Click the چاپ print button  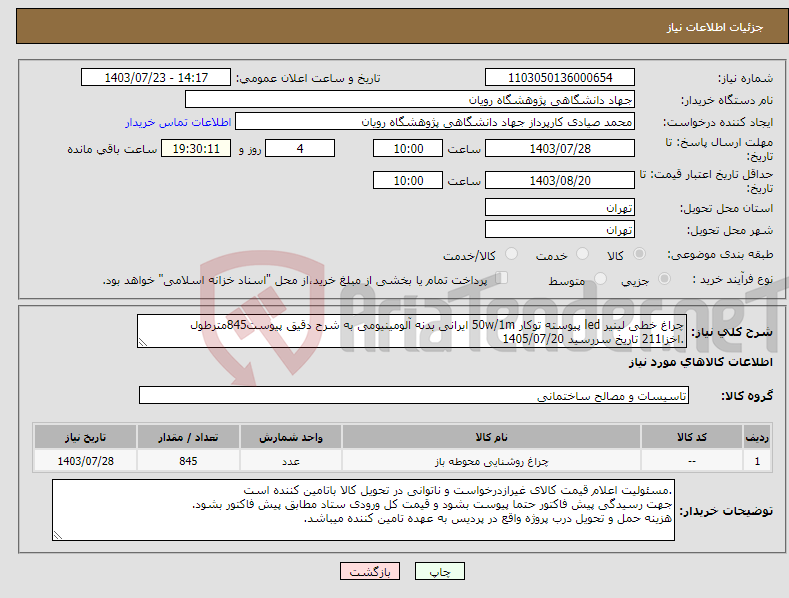pyautogui.click(x=440, y=572)
